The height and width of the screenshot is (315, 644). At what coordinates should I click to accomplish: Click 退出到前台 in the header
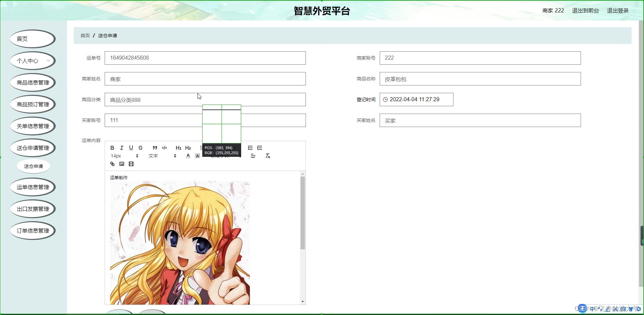(585, 11)
